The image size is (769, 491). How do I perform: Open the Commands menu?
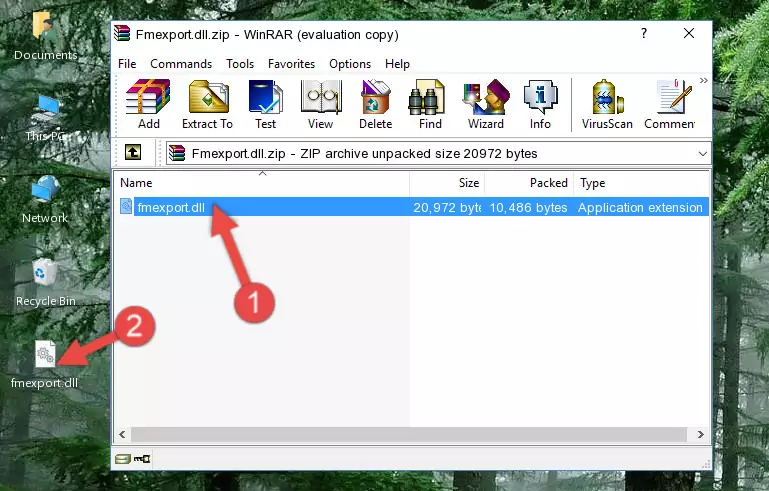pos(181,64)
